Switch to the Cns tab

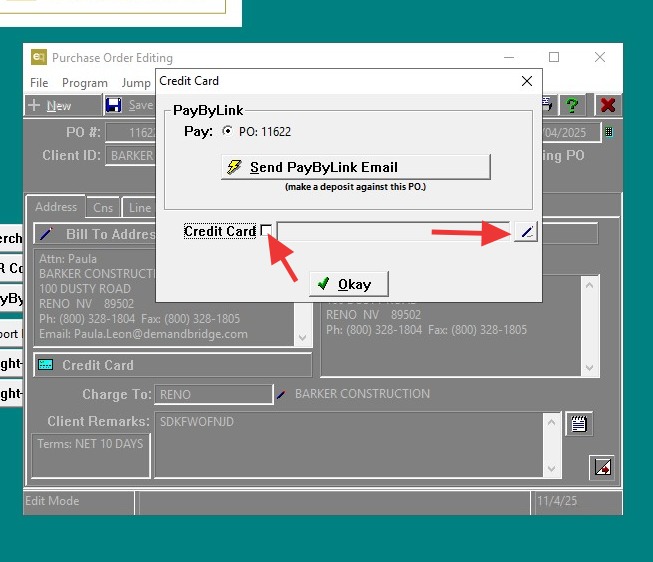point(103,207)
